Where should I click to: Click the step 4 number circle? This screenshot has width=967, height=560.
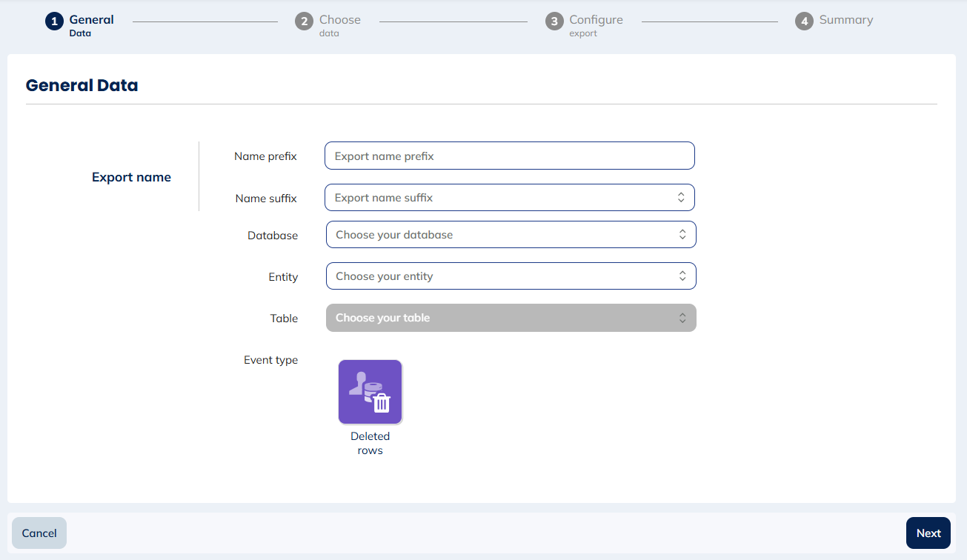(804, 21)
